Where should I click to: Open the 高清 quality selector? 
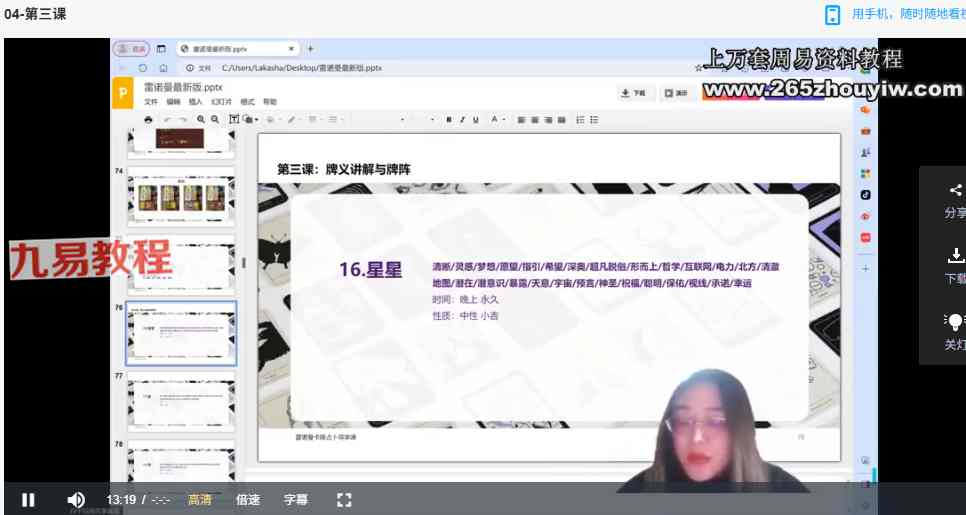199,499
